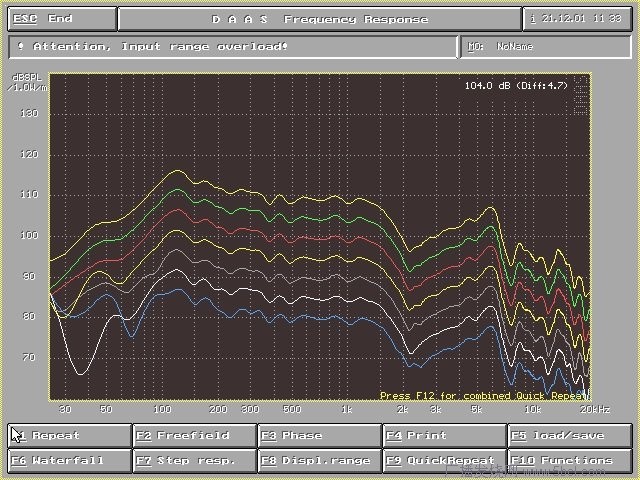Select the F2 Freefield option
Image resolution: width=640 pixels, height=480 pixels.
point(194,436)
